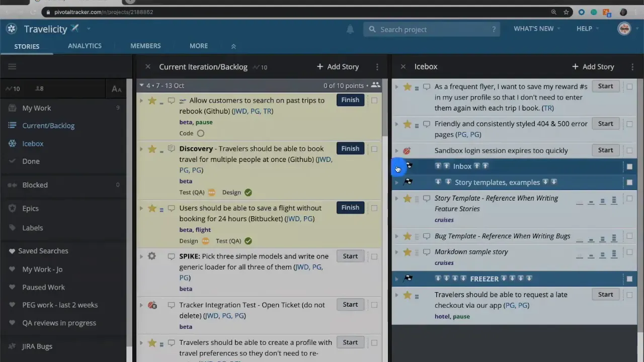Screen dimensions: 644x362
Task: Open the Epics sidebar panel
Action: (30, 208)
